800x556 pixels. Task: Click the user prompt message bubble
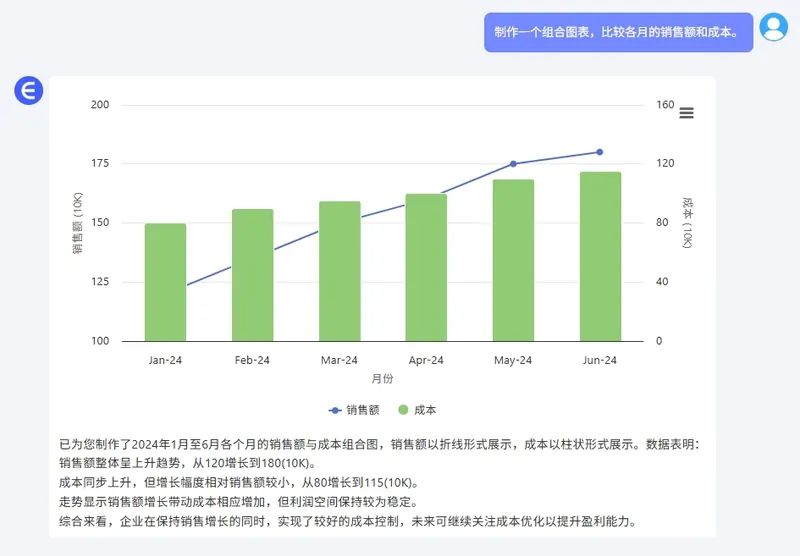617,32
